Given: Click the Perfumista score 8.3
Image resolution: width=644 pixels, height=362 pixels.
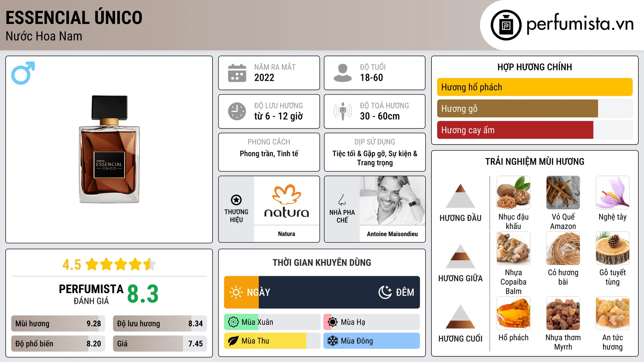Looking at the screenshot, I should [x=143, y=294].
